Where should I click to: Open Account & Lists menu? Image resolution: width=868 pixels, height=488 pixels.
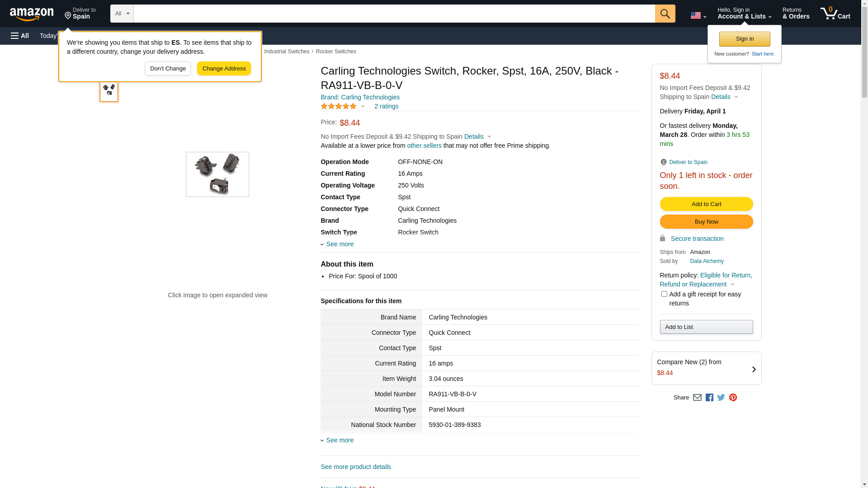click(x=744, y=14)
